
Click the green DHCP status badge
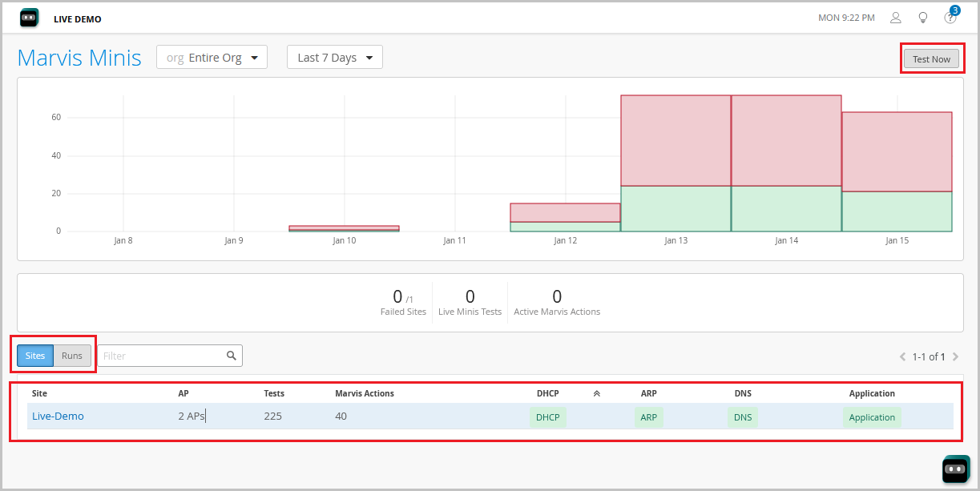[547, 417]
